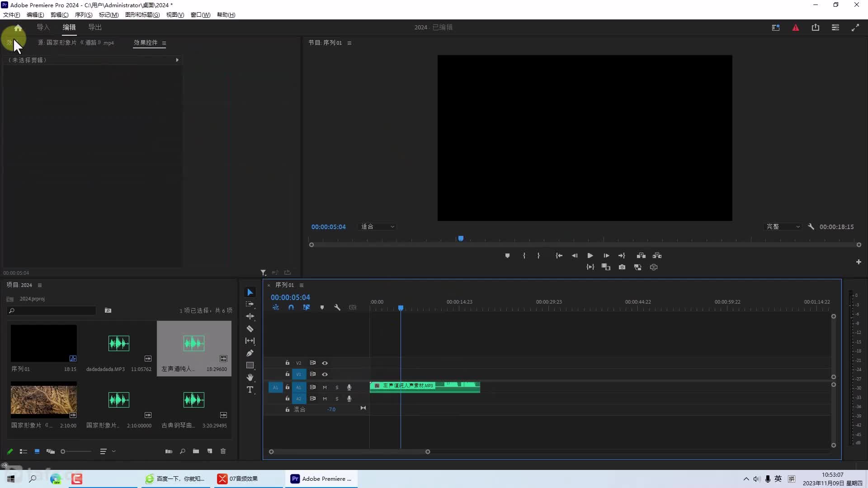Export frame with camera icon
Viewport: 868px width, 488px height.
click(x=622, y=267)
